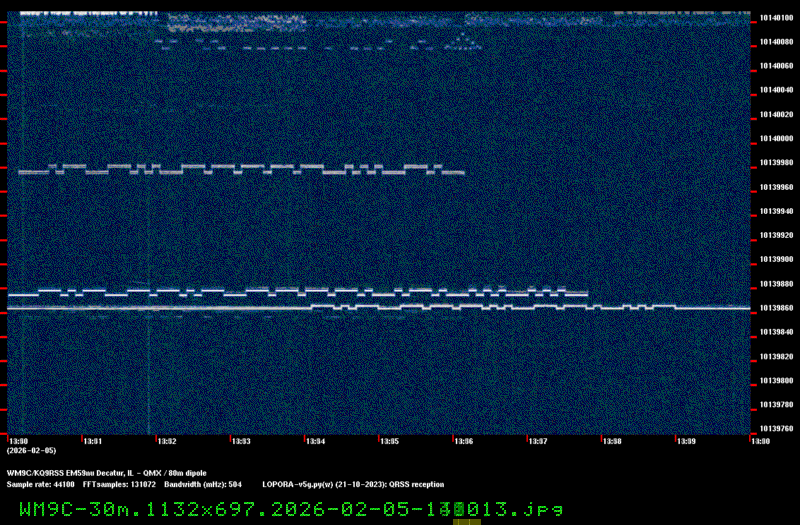Click the 10140060 frequency label
This screenshot has height=525, width=800.
tap(776, 66)
